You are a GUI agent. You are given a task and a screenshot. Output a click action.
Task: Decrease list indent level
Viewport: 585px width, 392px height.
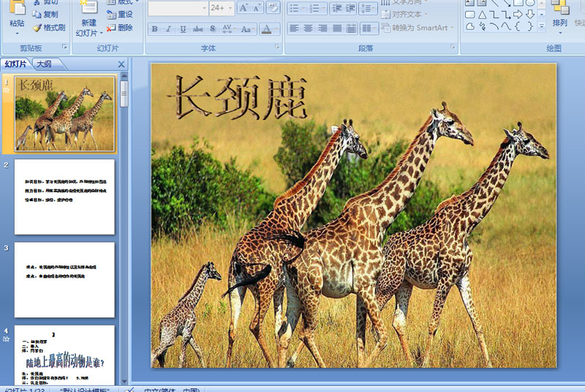[336, 8]
